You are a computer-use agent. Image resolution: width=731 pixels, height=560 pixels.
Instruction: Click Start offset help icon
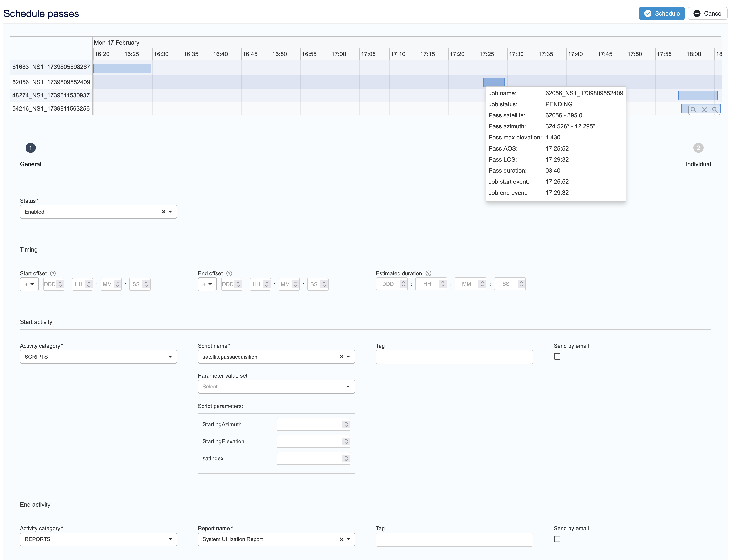coord(53,273)
